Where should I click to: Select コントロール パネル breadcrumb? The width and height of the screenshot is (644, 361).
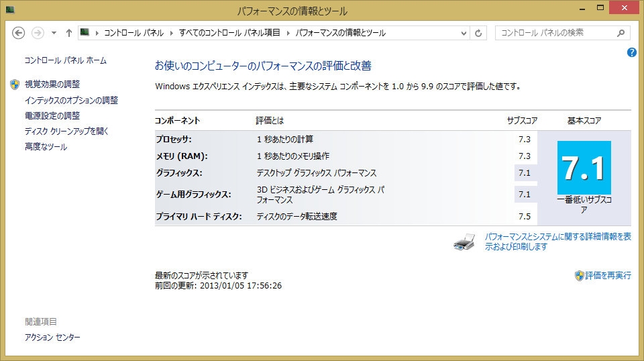134,33
